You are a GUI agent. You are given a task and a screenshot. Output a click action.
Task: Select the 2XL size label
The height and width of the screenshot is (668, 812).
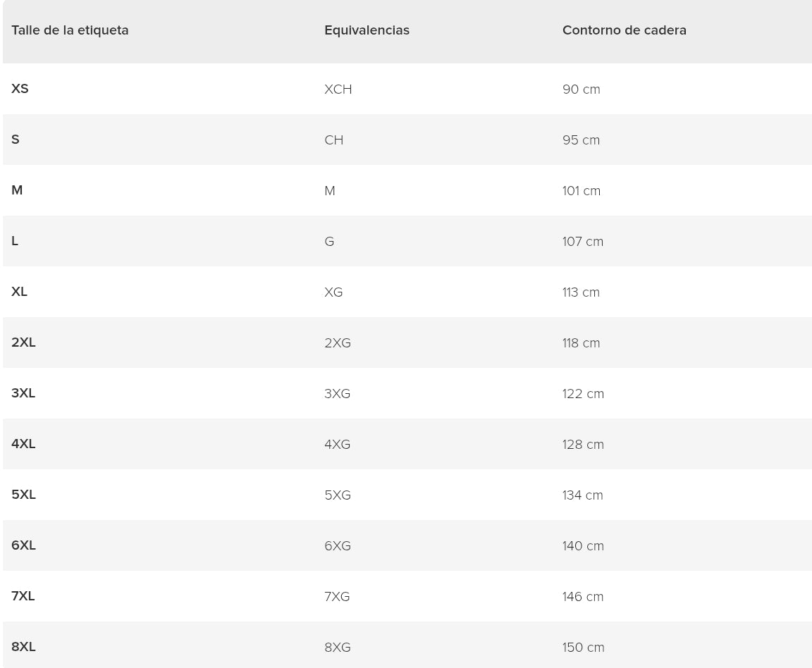(23, 342)
